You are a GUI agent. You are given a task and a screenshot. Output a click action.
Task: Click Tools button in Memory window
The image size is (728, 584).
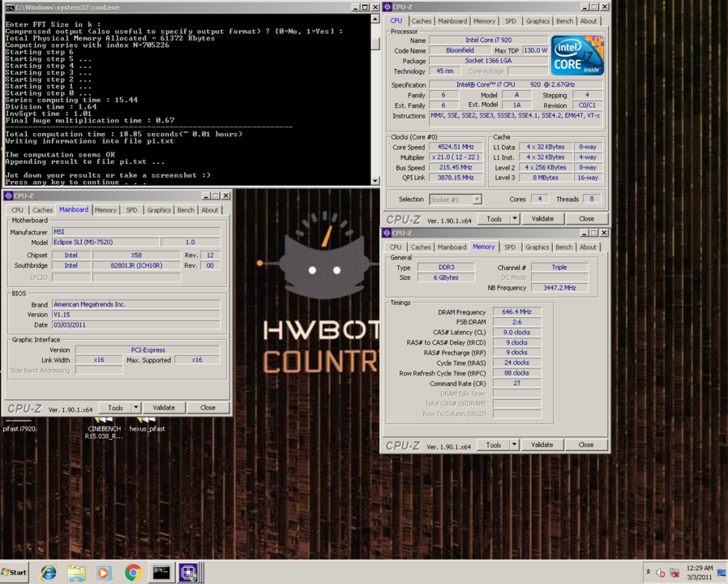pos(494,445)
